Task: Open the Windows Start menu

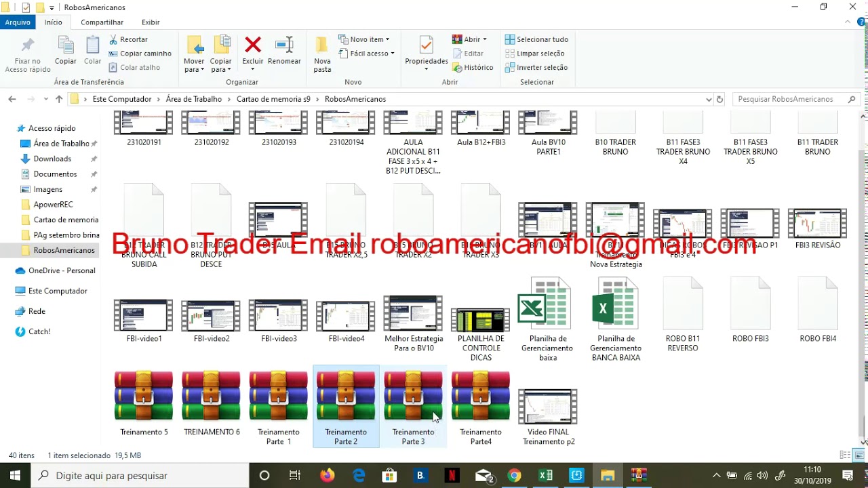Action: point(15,475)
